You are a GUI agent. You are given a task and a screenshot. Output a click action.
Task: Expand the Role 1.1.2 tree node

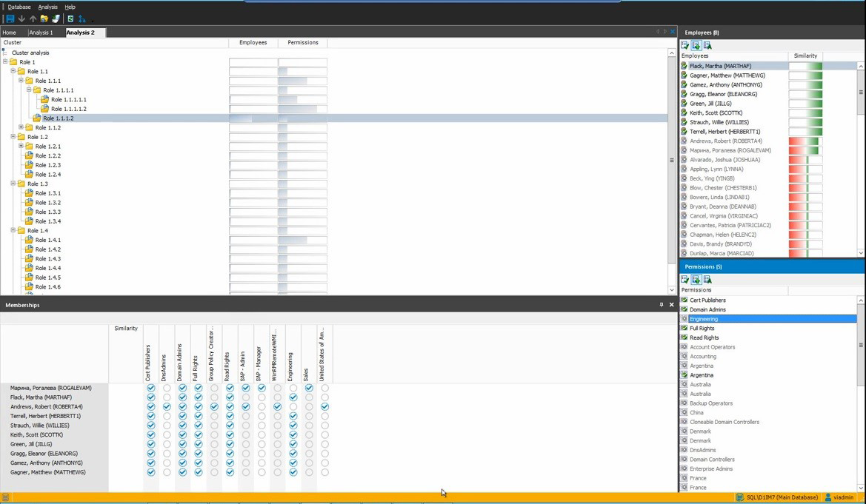pyautogui.click(x=21, y=127)
